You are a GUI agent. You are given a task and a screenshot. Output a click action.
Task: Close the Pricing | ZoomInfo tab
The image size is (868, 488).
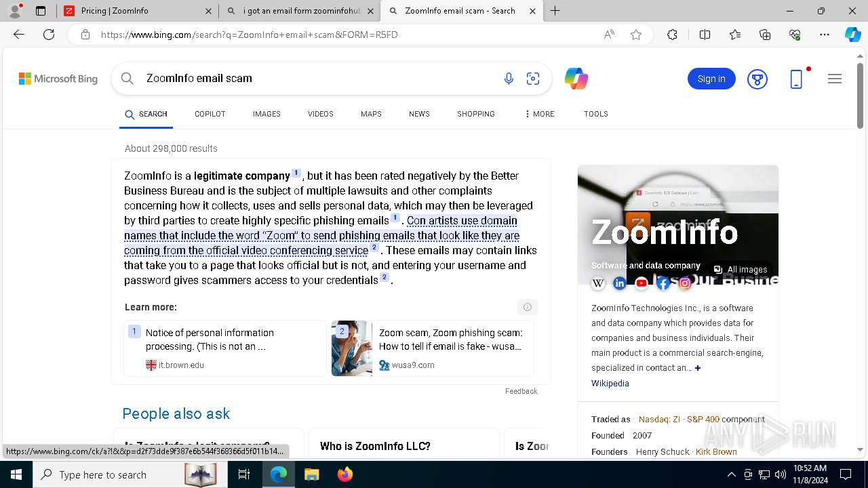coord(208,11)
